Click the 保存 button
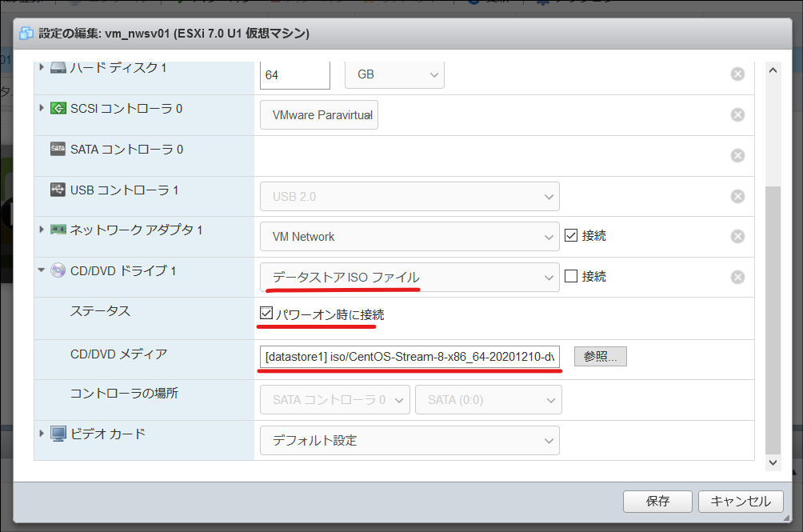803x532 pixels. (657, 502)
